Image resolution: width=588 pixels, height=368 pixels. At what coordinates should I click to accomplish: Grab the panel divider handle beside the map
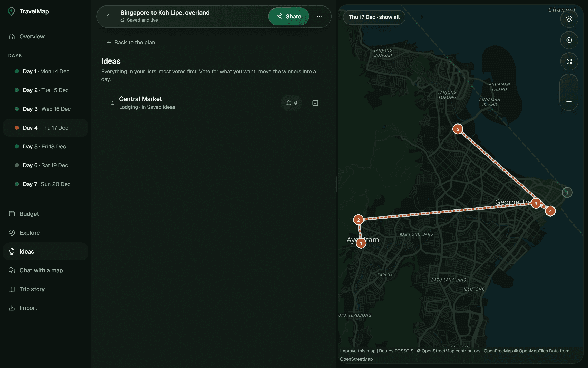point(336,184)
